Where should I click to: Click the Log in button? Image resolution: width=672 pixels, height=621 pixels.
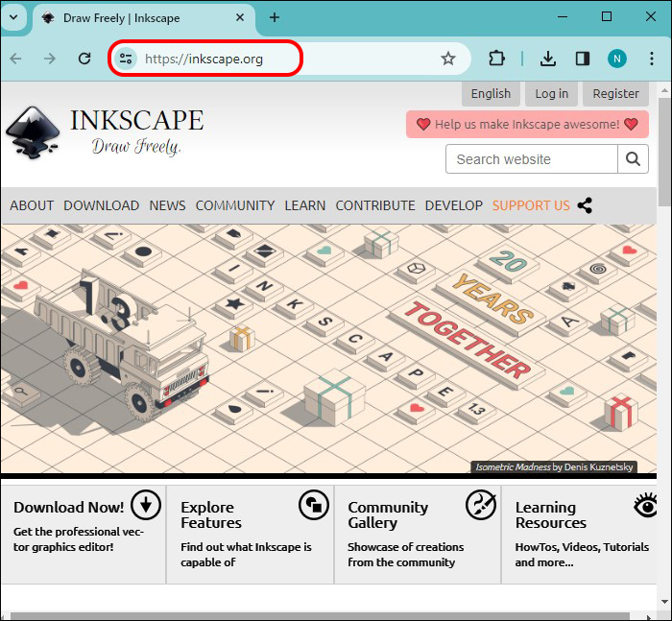[552, 94]
